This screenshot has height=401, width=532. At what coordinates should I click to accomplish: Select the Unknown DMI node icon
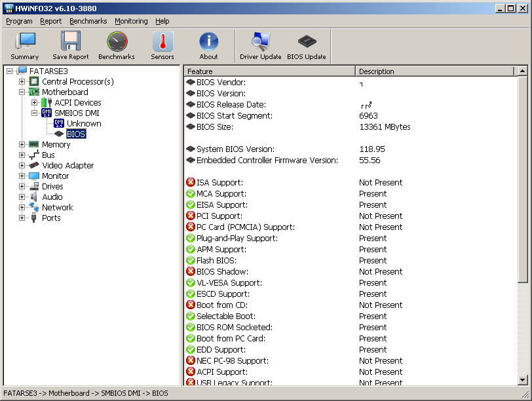[x=59, y=123]
